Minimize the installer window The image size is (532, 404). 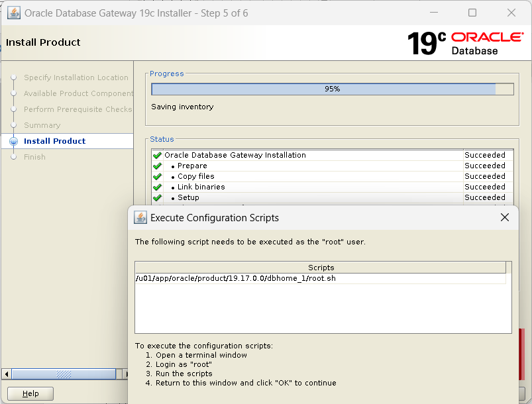(x=433, y=13)
